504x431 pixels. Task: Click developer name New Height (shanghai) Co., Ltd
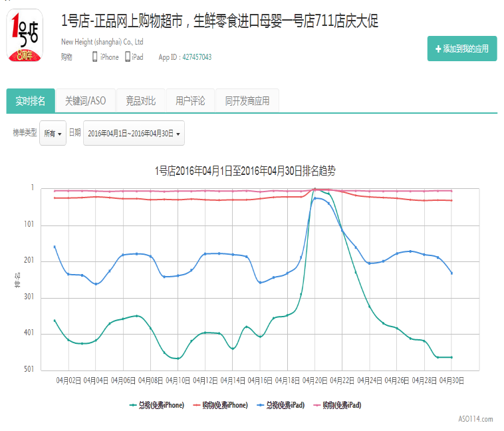click(102, 42)
